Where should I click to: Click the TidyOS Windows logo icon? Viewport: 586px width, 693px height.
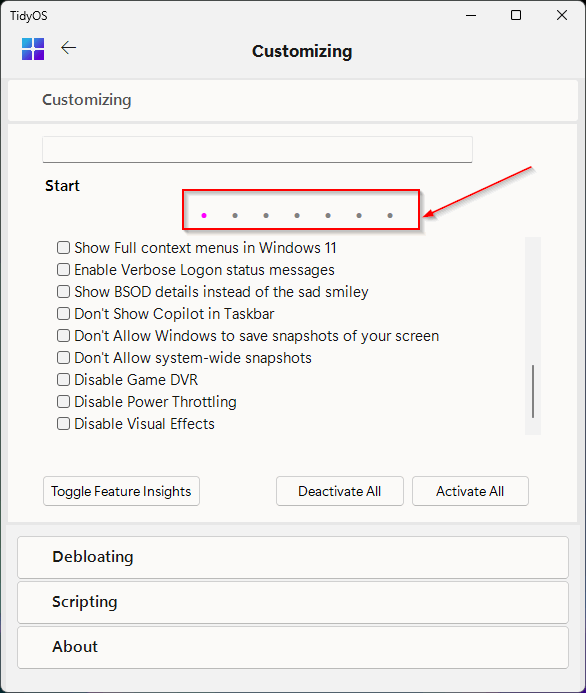tap(33, 49)
